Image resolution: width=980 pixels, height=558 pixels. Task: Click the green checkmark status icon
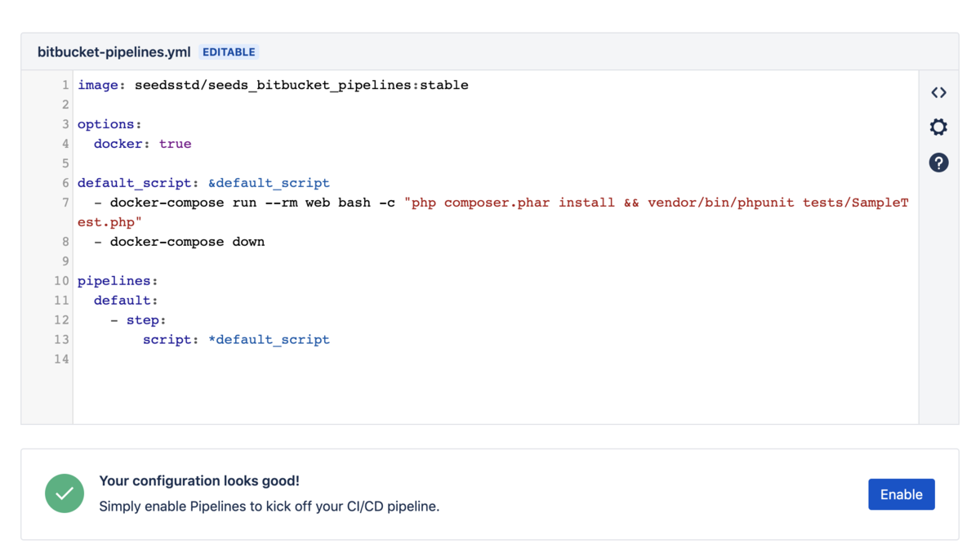pos(65,493)
